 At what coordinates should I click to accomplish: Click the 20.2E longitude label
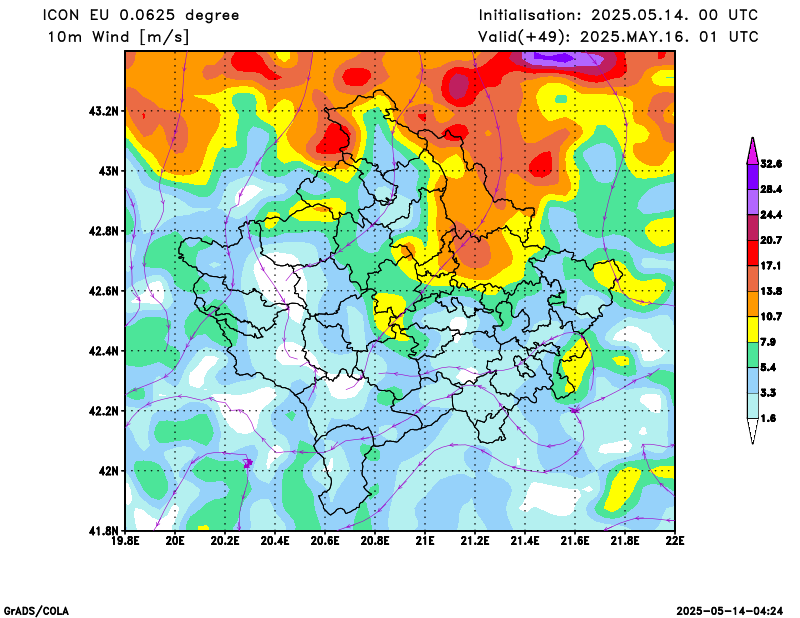pos(225,540)
